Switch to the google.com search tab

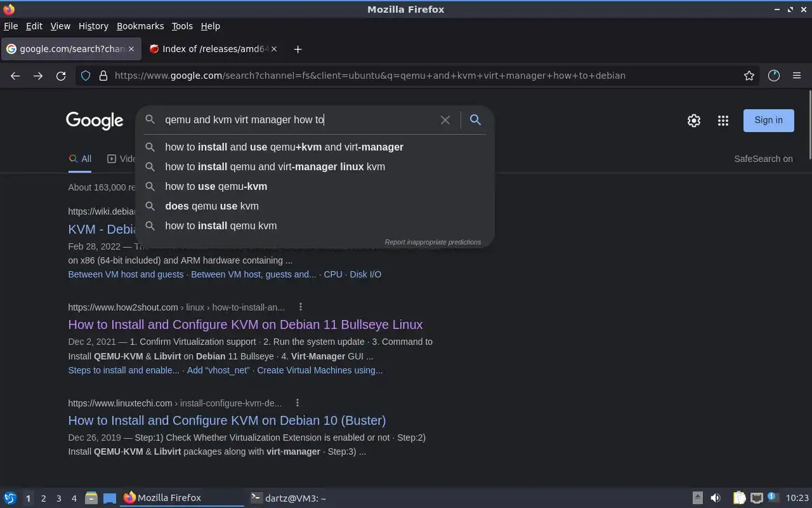[71, 49]
